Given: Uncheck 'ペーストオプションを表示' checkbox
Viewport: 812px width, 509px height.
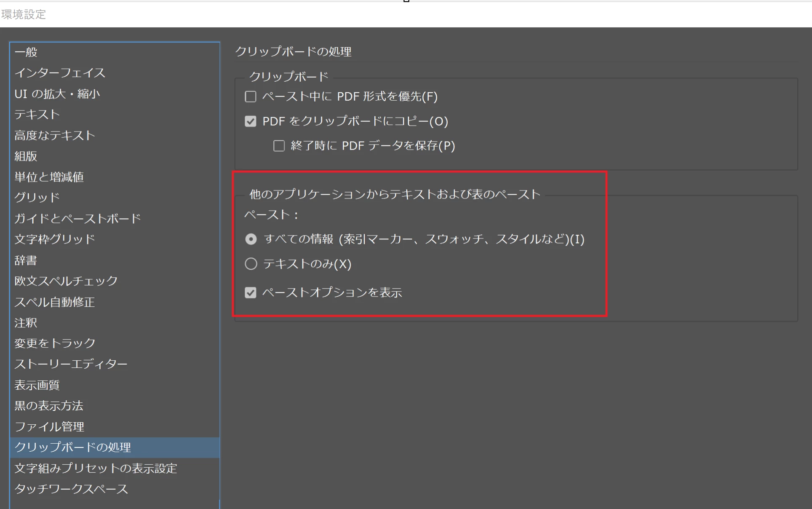Looking at the screenshot, I should (251, 293).
